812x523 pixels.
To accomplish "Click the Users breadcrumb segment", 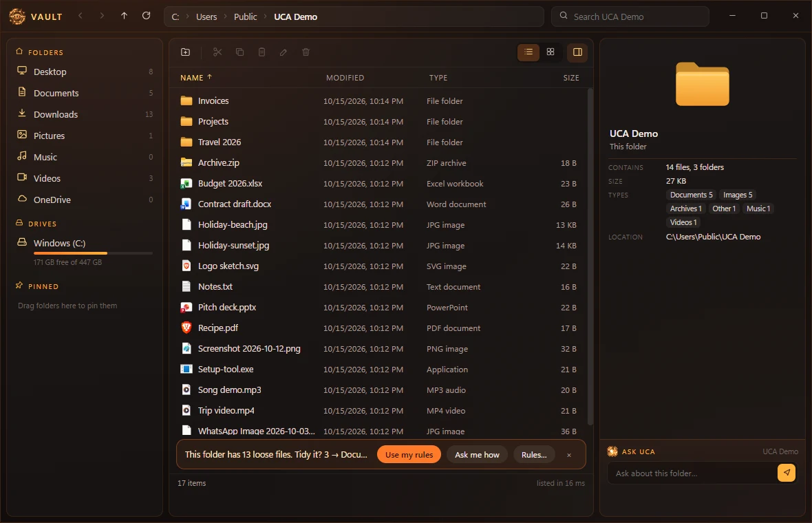I will tap(206, 17).
